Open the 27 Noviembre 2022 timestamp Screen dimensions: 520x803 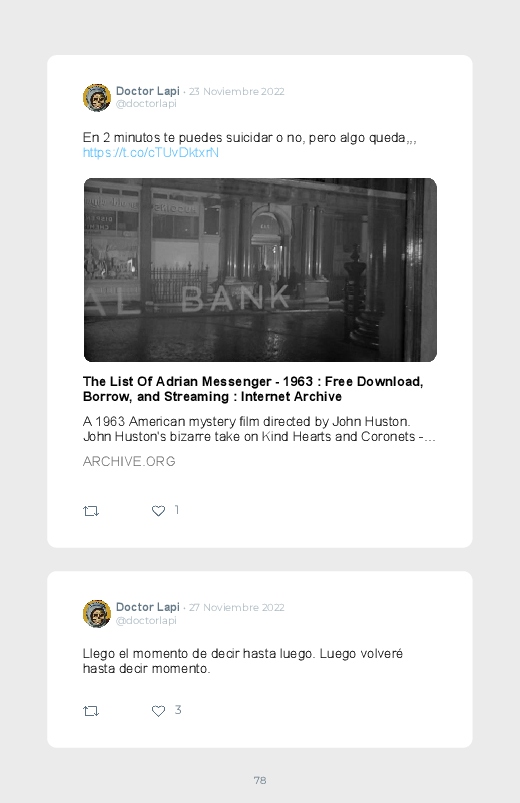237,608
